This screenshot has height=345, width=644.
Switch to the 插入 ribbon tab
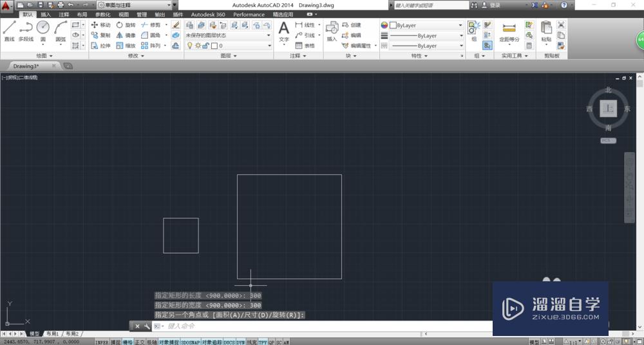(x=46, y=14)
